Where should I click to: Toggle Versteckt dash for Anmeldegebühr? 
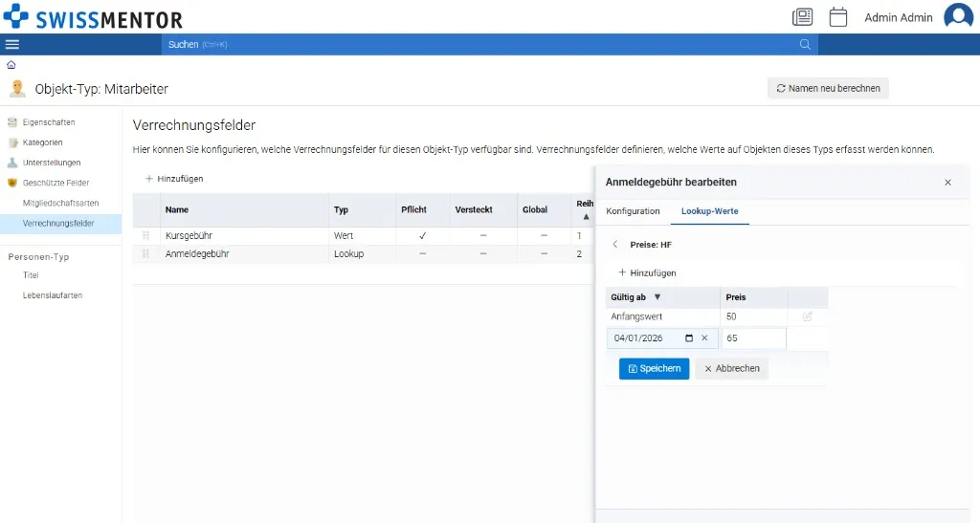483,254
